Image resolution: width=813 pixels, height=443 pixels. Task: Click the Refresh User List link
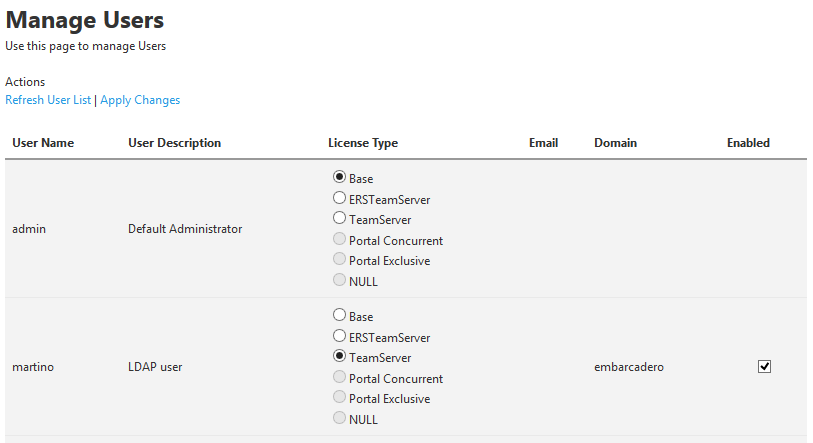coord(48,100)
